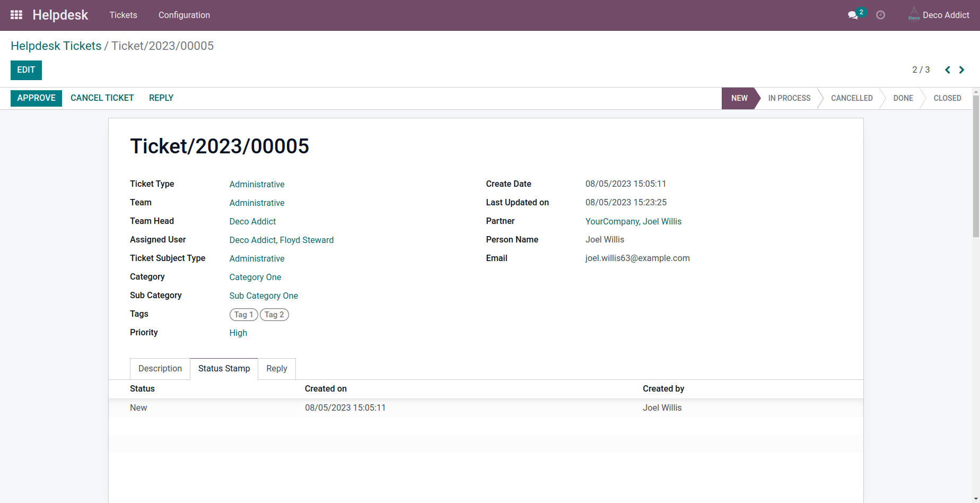Image resolution: width=980 pixels, height=503 pixels.
Task: Open the apps grid menu icon
Action: (16, 15)
